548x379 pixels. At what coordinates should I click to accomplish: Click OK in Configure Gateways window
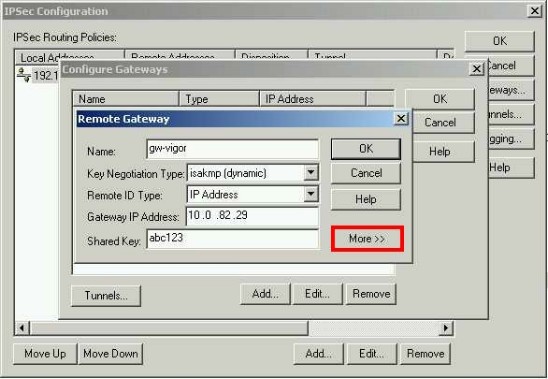(x=440, y=99)
